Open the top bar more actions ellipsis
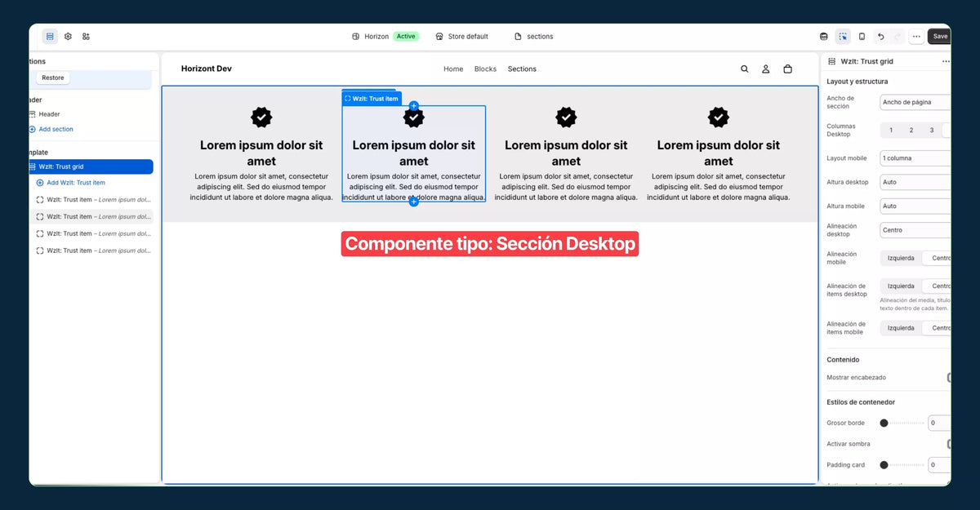The height and width of the screenshot is (510, 980). (916, 37)
